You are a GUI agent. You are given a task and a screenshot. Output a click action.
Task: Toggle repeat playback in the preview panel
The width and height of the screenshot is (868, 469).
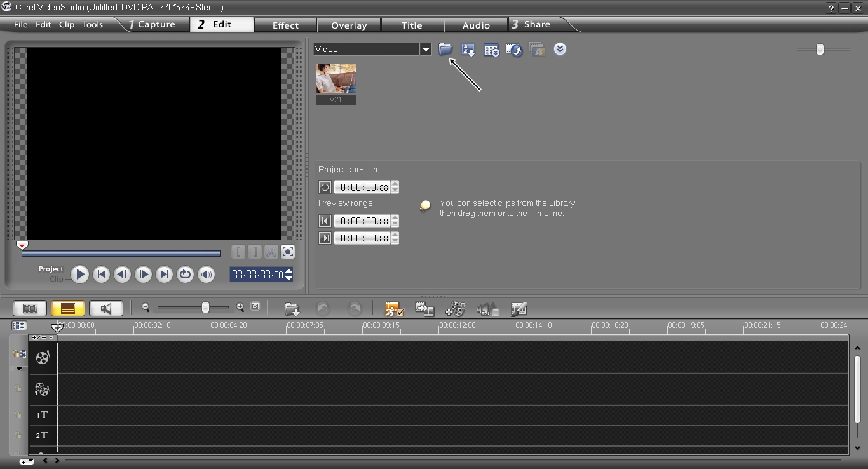(x=185, y=274)
